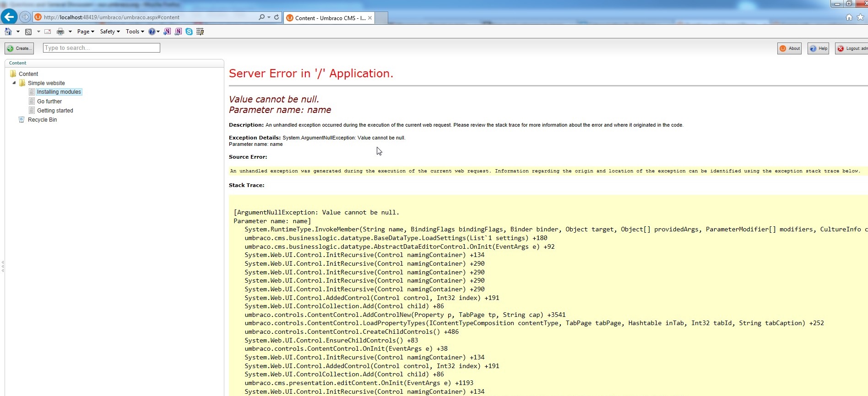The width and height of the screenshot is (868, 396).
Task: Open the Safety menu
Action: pos(110,32)
